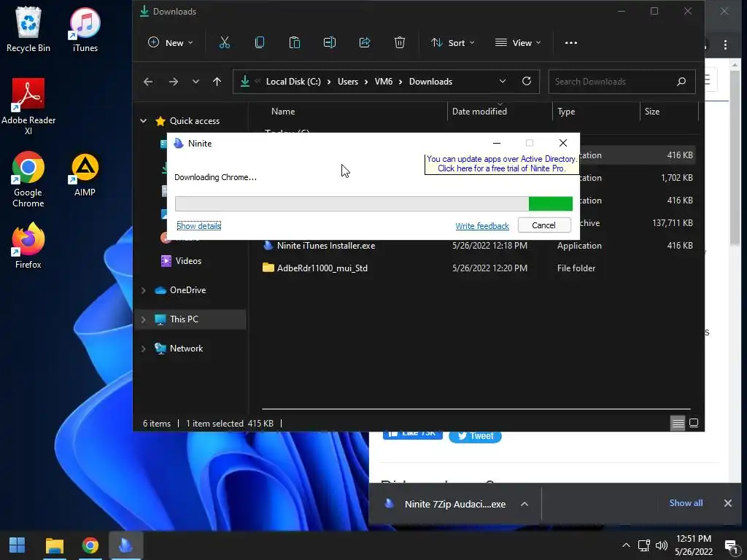This screenshot has width=747, height=560.
Task: Switch to large thumbnails view icon in status bar
Action: (x=694, y=423)
